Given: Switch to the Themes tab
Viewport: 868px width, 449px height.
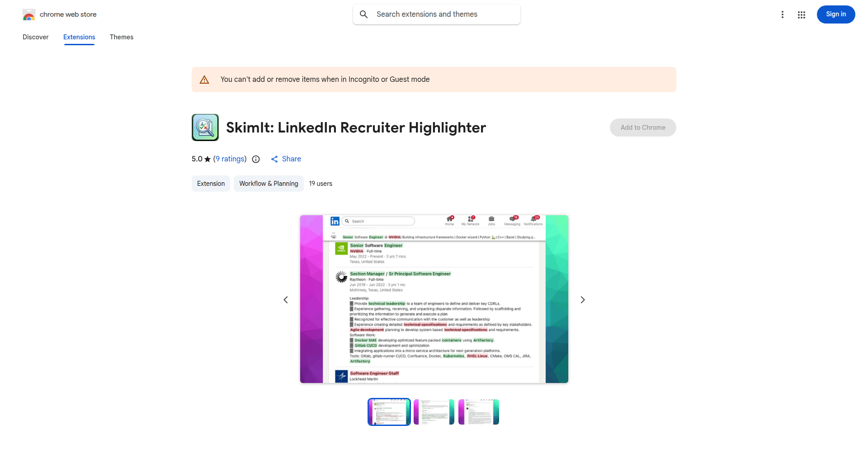Looking at the screenshot, I should [x=122, y=37].
